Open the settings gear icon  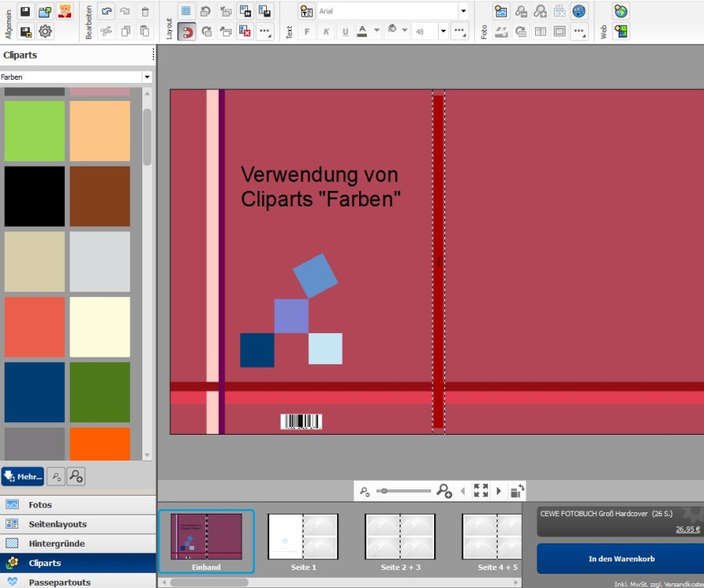tap(45, 31)
